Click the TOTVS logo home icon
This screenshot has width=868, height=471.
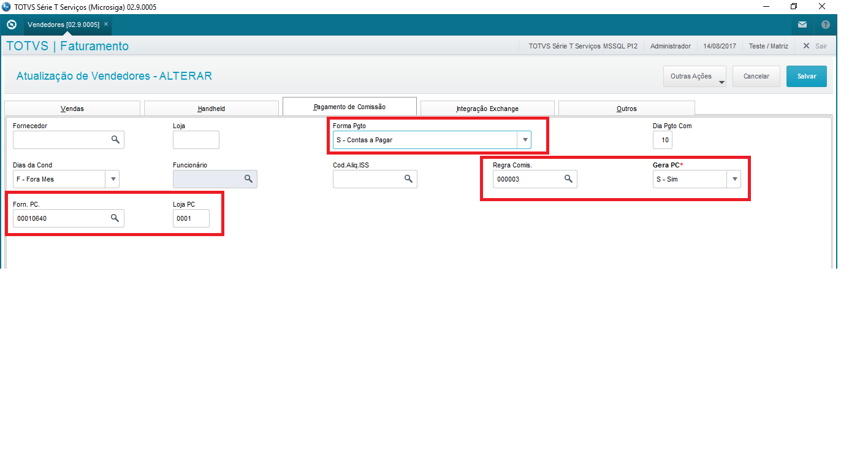coord(12,25)
